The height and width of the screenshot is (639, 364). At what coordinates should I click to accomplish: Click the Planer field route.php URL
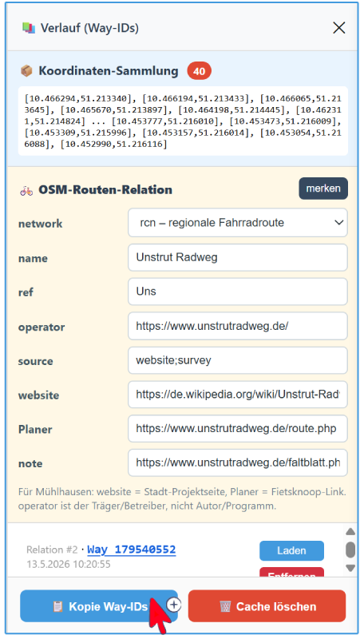click(238, 429)
